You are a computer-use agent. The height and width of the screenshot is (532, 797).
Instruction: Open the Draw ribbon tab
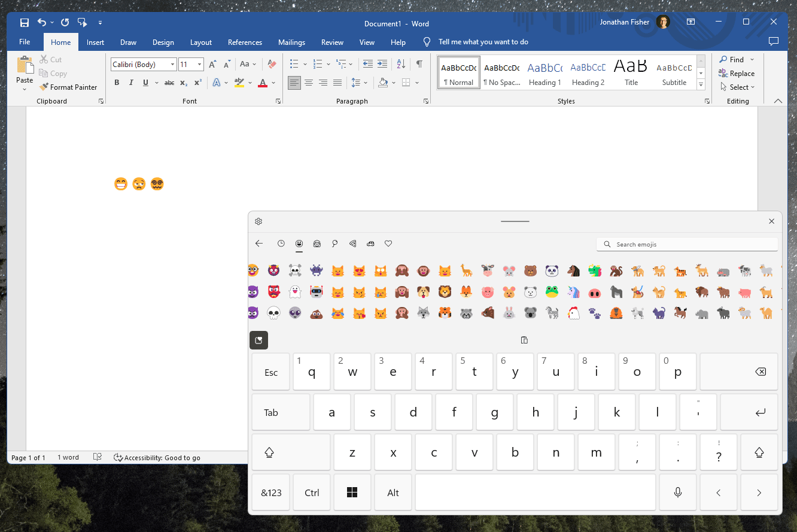[x=128, y=42]
